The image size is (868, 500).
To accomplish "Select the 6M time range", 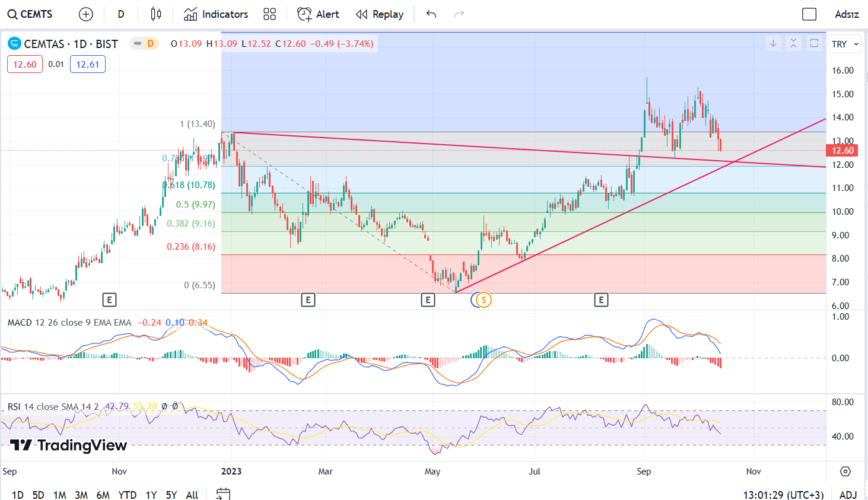I will [x=103, y=495].
